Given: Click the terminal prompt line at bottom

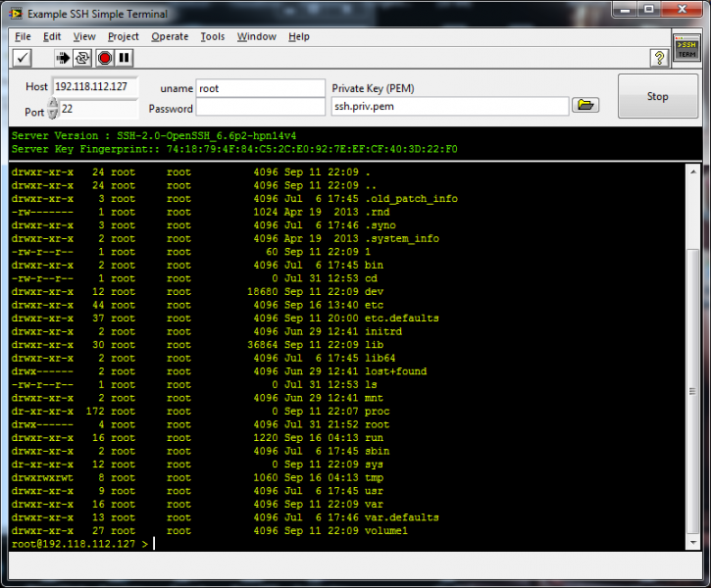Looking at the screenshot, I should [294, 543].
